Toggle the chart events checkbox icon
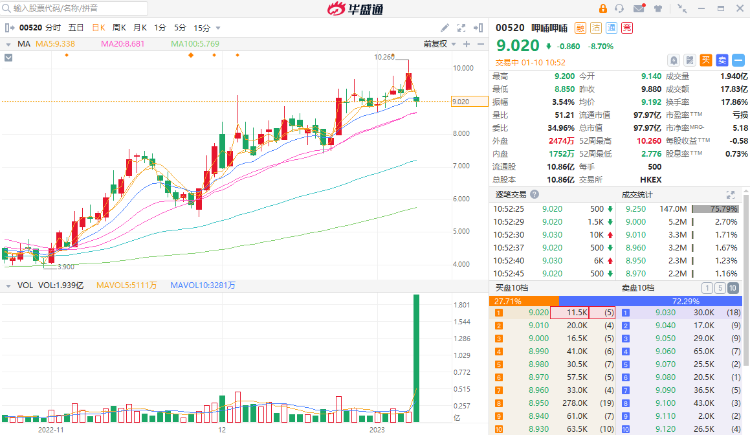This screenshot has width=750, height=435. [8, 58]
